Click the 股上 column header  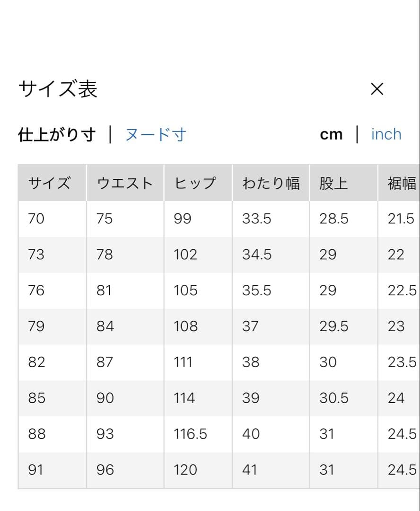click(333, 183)
